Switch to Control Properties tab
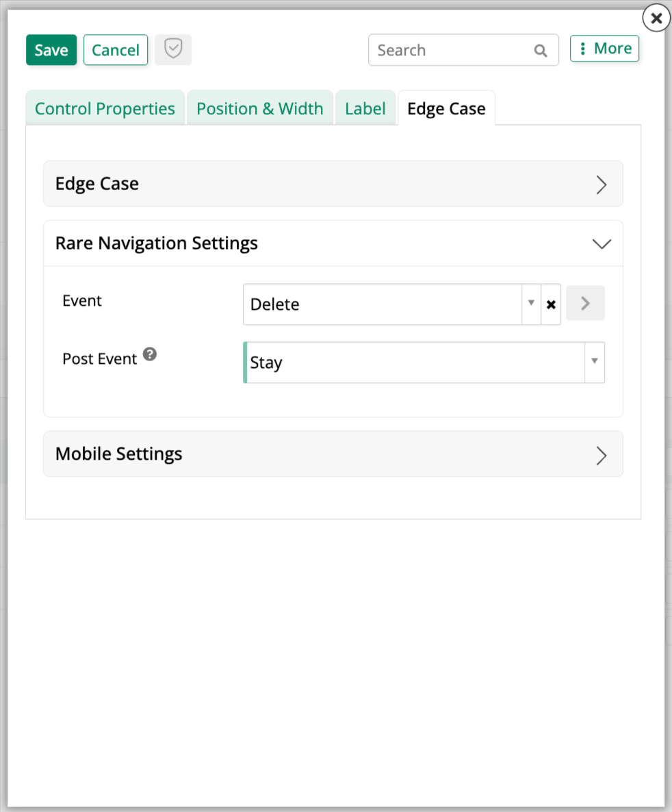The image size is (672, 812). pyautogui.click(x=105, y=108)
